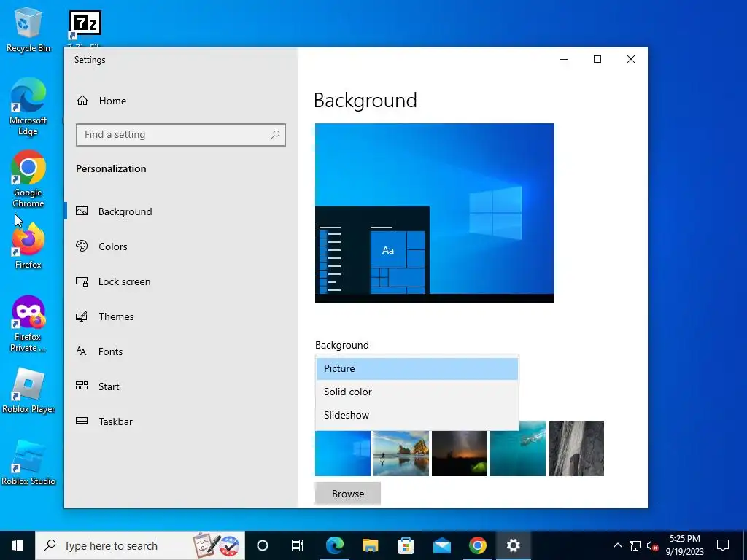Image resolution: width=747 pixels, height=560 pixels.
Task: Choose Picture in the Background dropdown
Action: pyautogui.click(x=417, y=368)
